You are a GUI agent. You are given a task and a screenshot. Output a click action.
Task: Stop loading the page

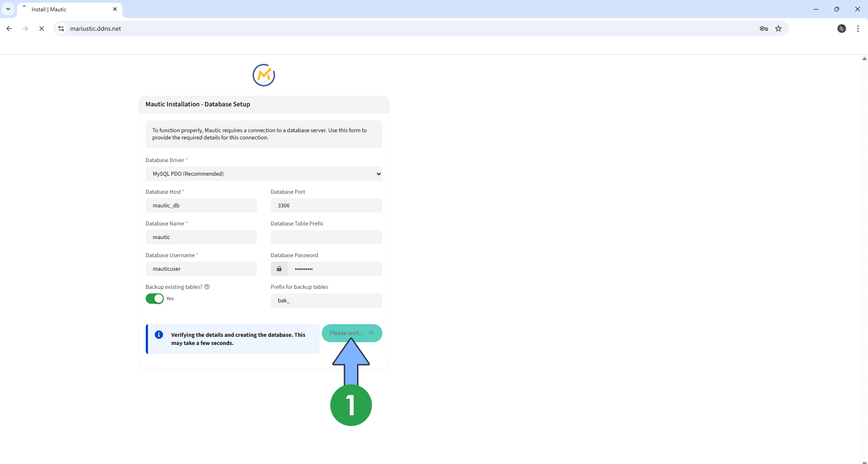point(42,29)
